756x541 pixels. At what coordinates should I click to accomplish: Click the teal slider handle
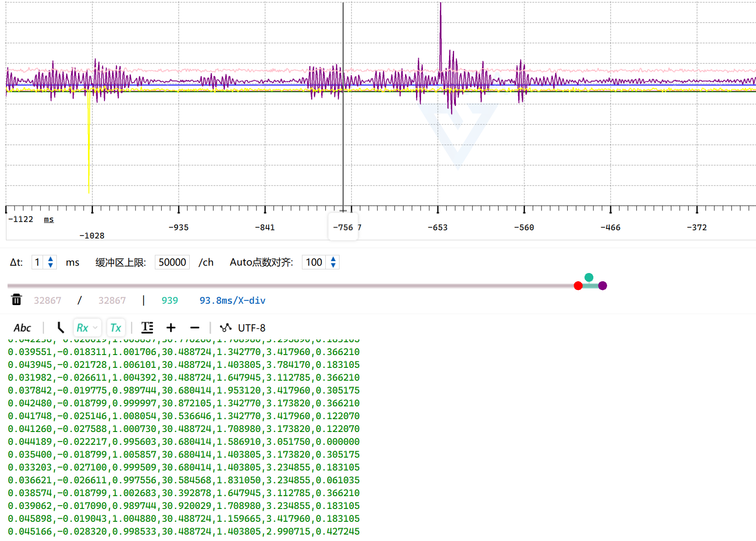[x=589, y=278]
